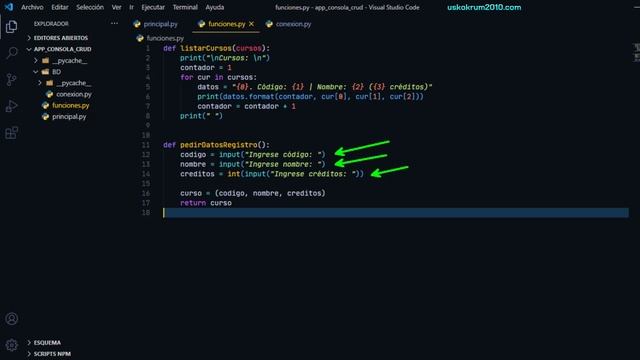Click 'def pedirDatosRegistro():' code line

216,145
